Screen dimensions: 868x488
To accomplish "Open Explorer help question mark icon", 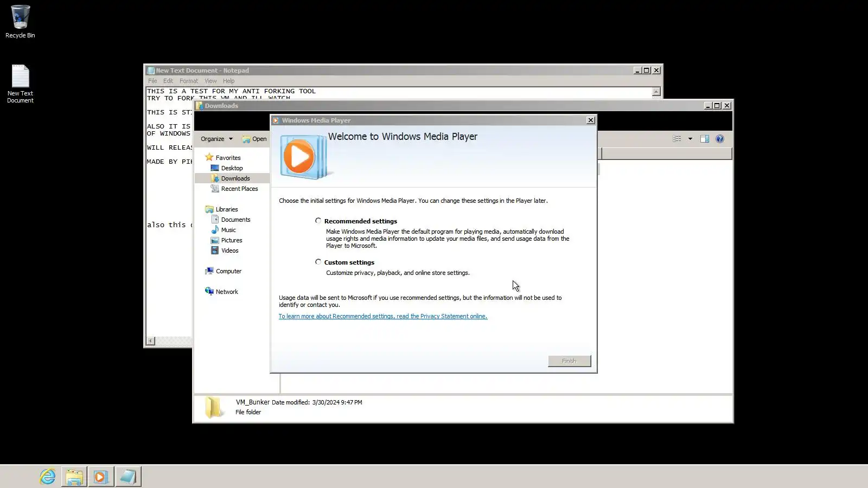I will (720, 139).
